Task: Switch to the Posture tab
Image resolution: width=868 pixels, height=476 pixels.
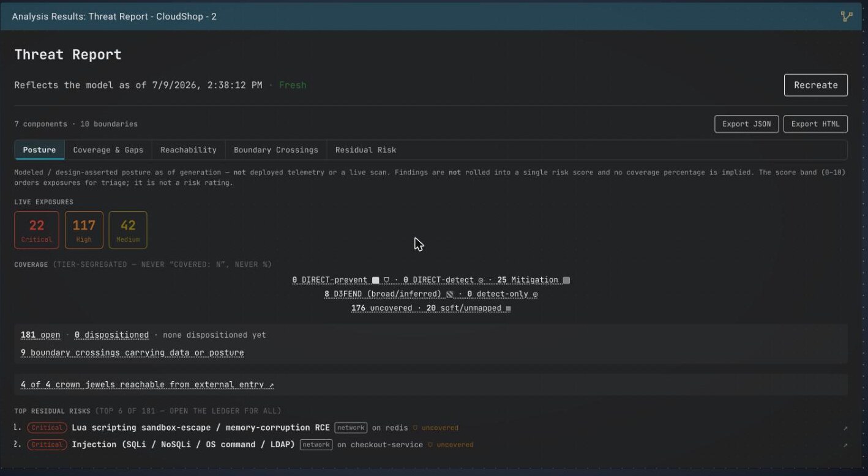Action: [39, 150]
